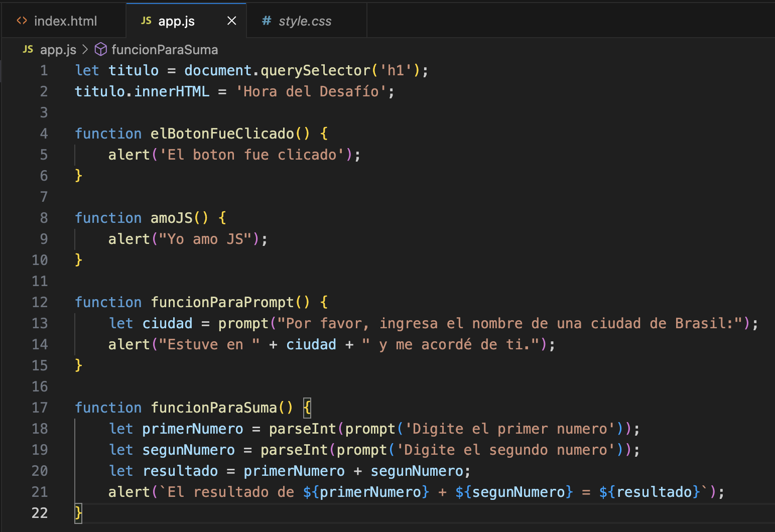Image resolution: width=775 pixels, height=532 pixels.
Task: Click the string "Estuve en " on line 14
Action: click(210, 344)
